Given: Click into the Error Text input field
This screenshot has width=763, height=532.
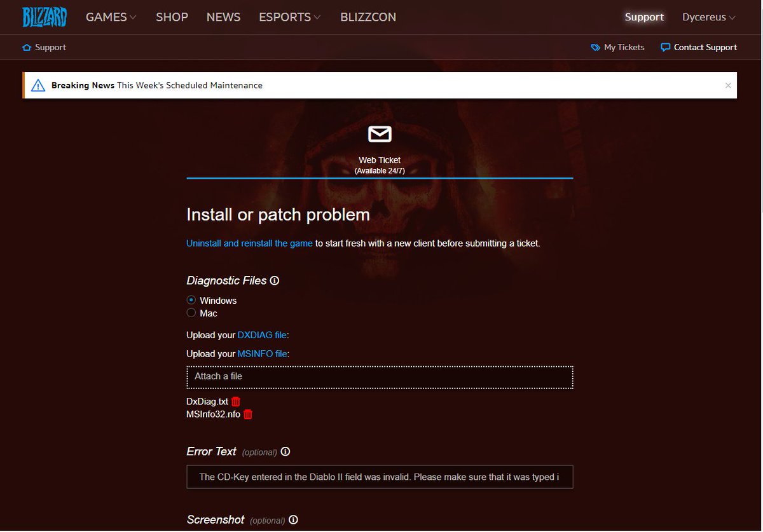Looking at the screenshot, I should (x=380, y=477).
